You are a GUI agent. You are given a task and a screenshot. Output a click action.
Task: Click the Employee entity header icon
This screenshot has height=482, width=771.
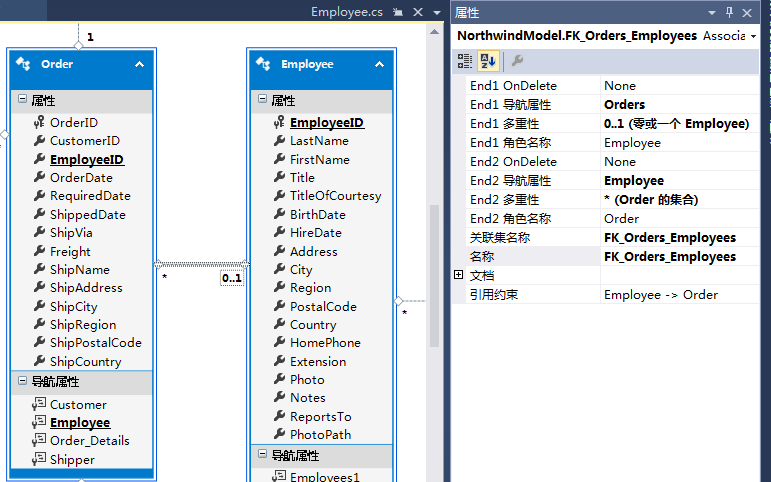(x=264, y=64)
